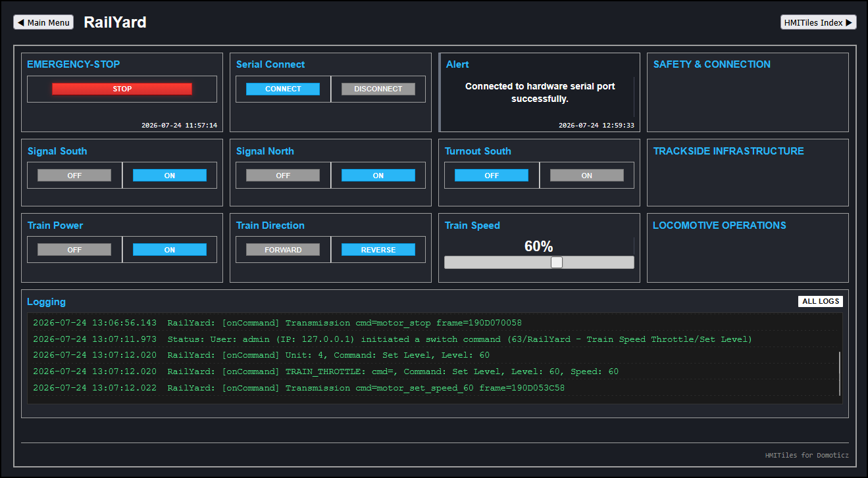Select the motor_set_speed_60 log line
The width and height of the screenshot is (868, 478).
299,388
